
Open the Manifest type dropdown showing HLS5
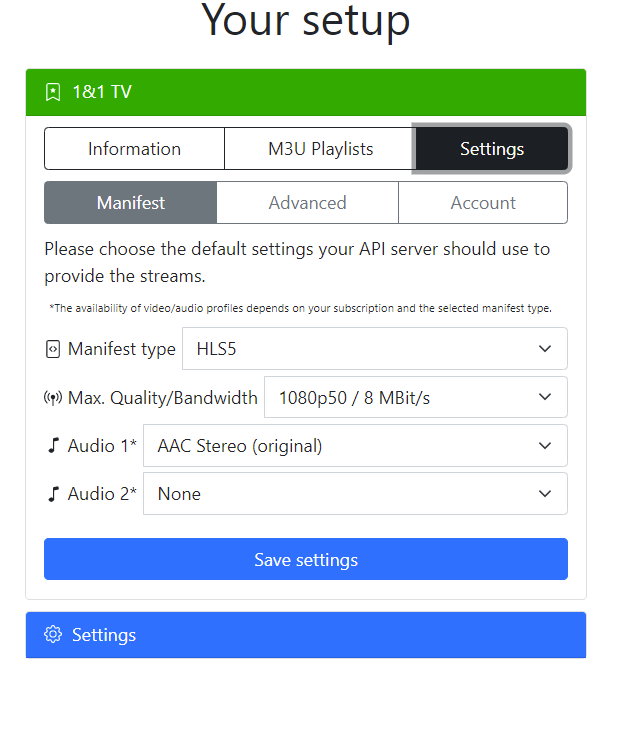(375, 349)
